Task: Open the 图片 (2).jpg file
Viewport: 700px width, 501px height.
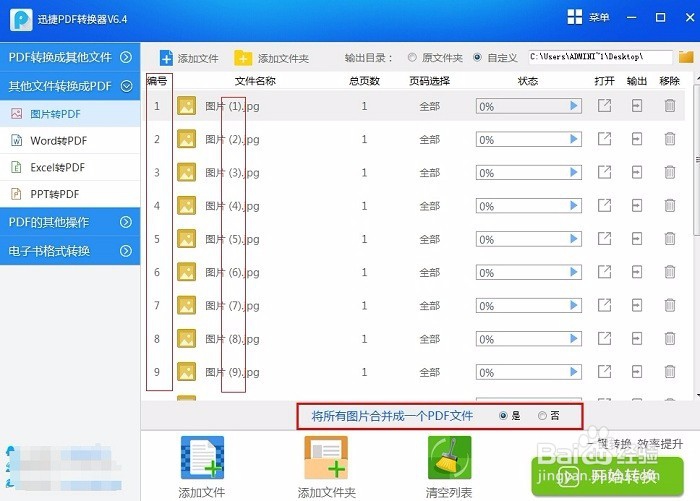Action: [604, 139]
